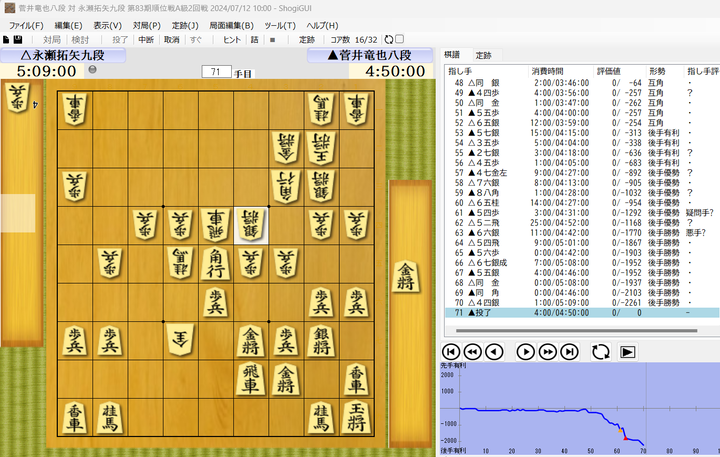Step back one move
The height and width of the screenshot is (457, 720).
(494, 352)
